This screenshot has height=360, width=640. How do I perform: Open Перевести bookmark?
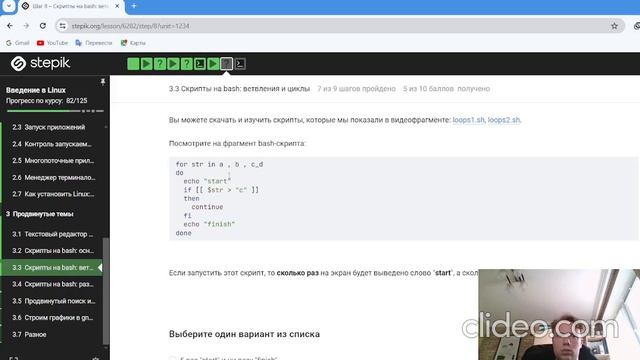[x=93, y=43]
